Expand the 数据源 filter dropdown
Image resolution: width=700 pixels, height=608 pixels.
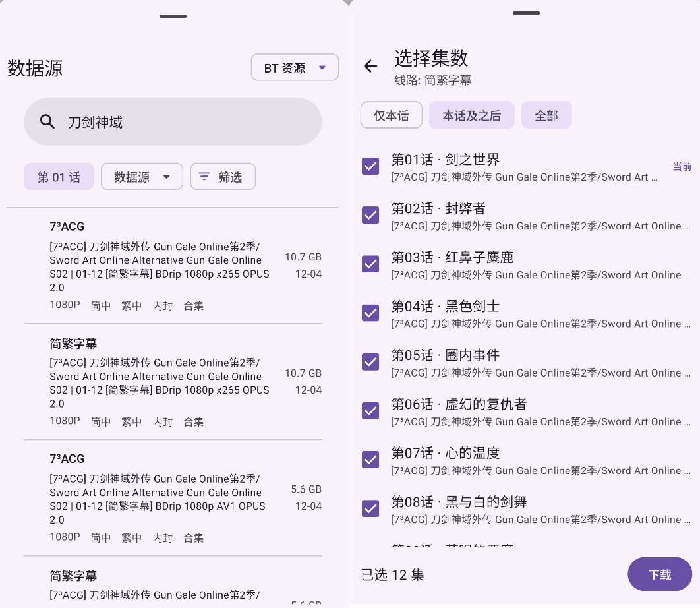click(142, 177)
